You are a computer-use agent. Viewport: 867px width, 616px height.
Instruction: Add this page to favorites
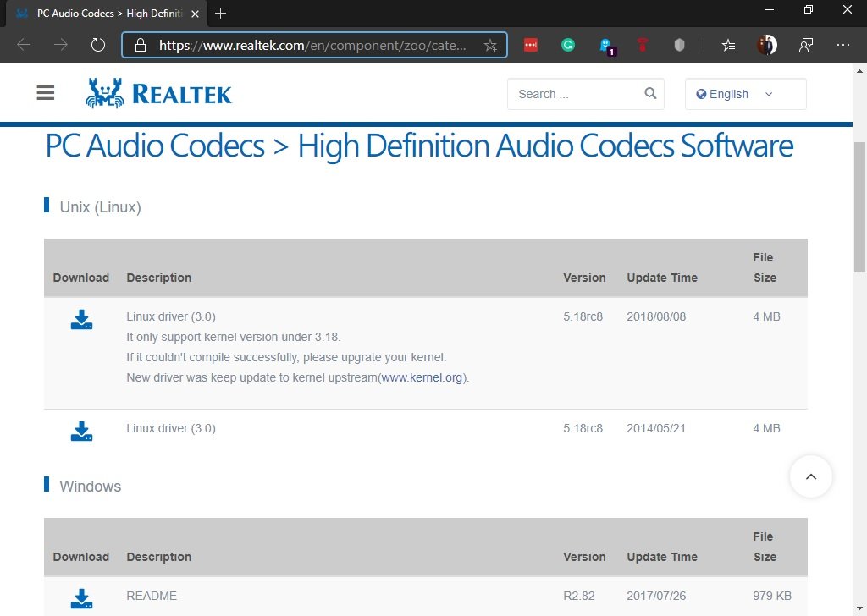click(490, 46)
